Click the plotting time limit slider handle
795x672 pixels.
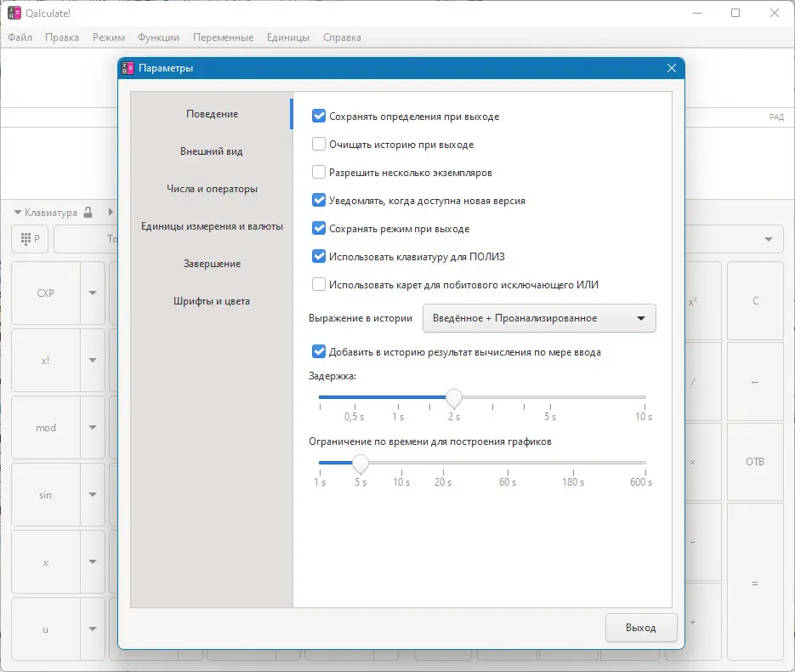coord(361,463)
